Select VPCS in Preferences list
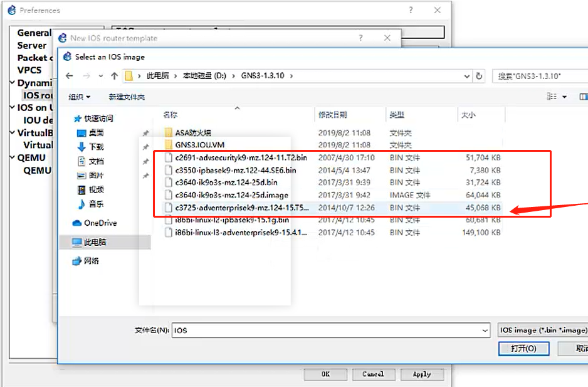 pos(29,70)
